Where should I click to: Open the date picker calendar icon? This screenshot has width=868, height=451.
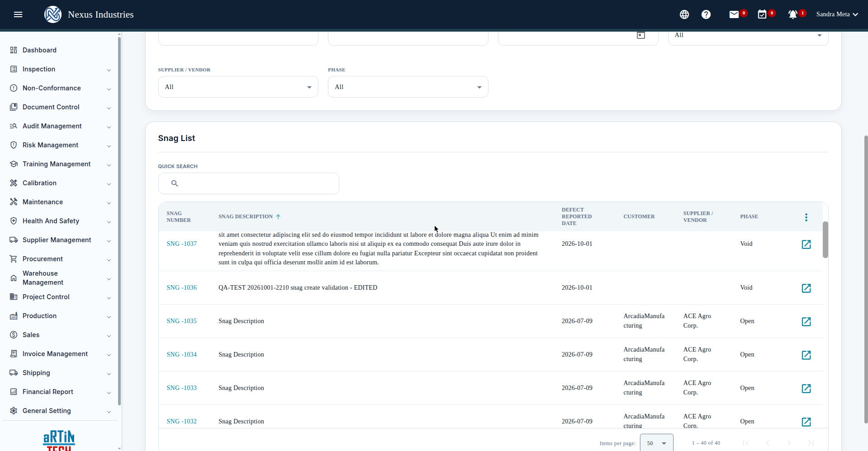[x=641, y=35]
